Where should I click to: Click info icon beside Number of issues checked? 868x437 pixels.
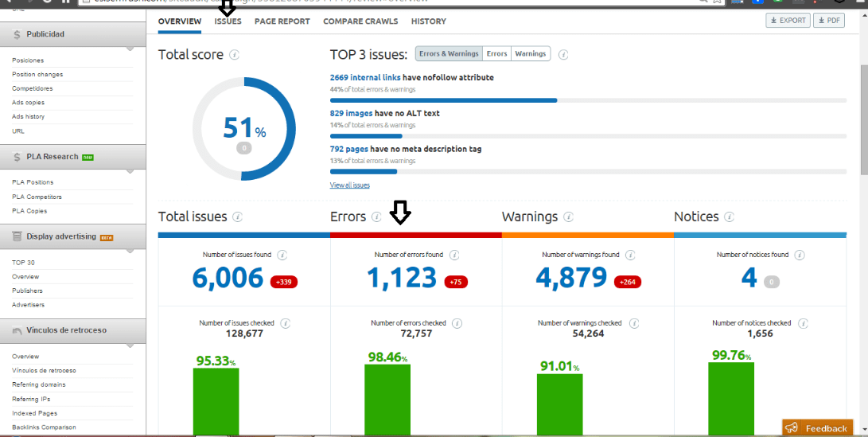285,323
